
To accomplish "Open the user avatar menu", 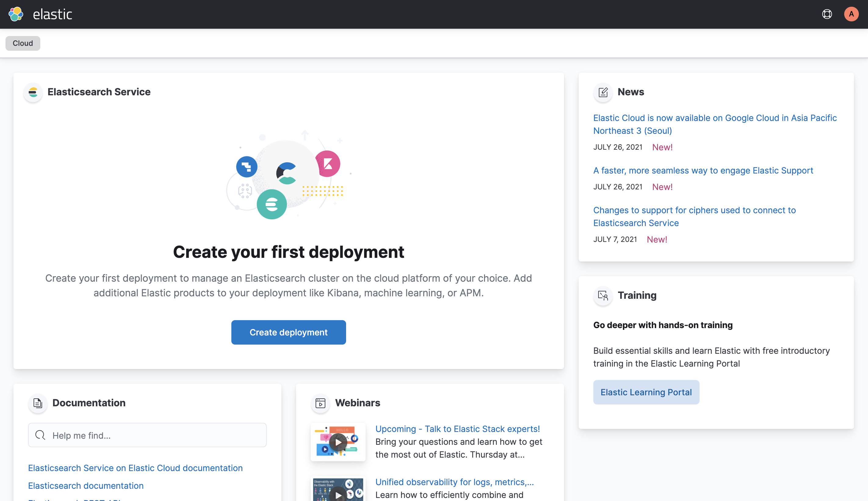I will click(851, 14).
